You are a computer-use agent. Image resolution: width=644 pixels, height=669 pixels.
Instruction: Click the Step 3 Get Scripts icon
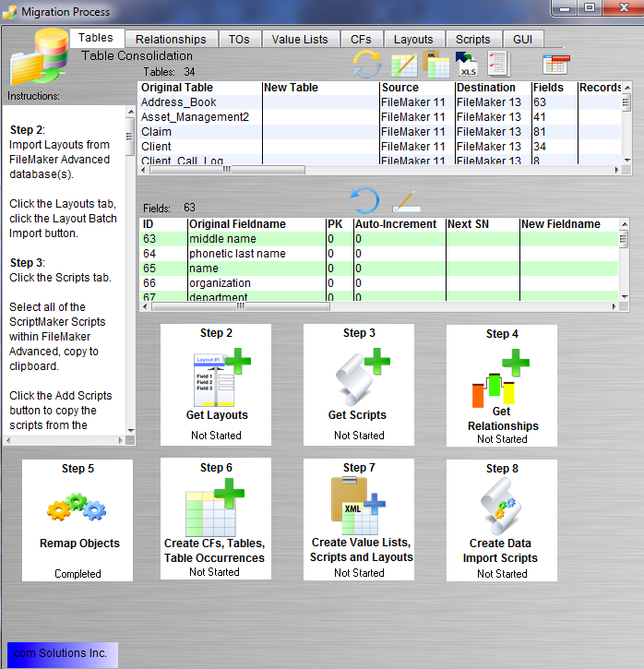click(363, 376)
